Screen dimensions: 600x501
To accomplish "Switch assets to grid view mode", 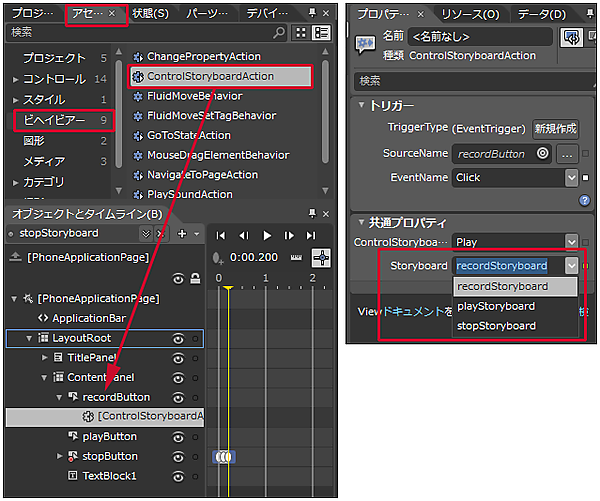I will pos(302,32).
